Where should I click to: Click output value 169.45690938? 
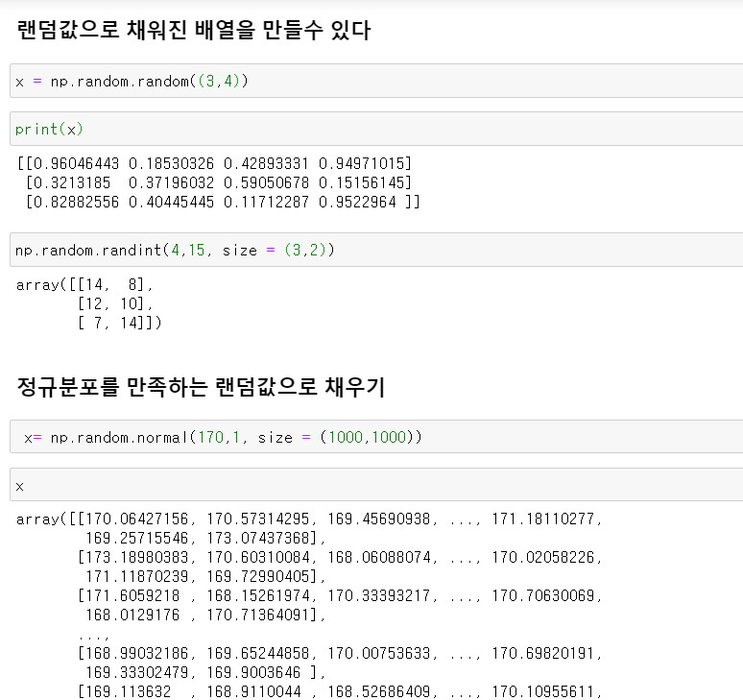378,519
